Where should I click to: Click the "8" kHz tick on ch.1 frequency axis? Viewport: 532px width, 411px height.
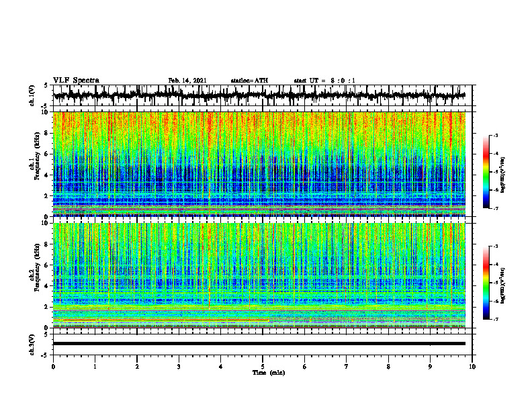coord(46,133)
